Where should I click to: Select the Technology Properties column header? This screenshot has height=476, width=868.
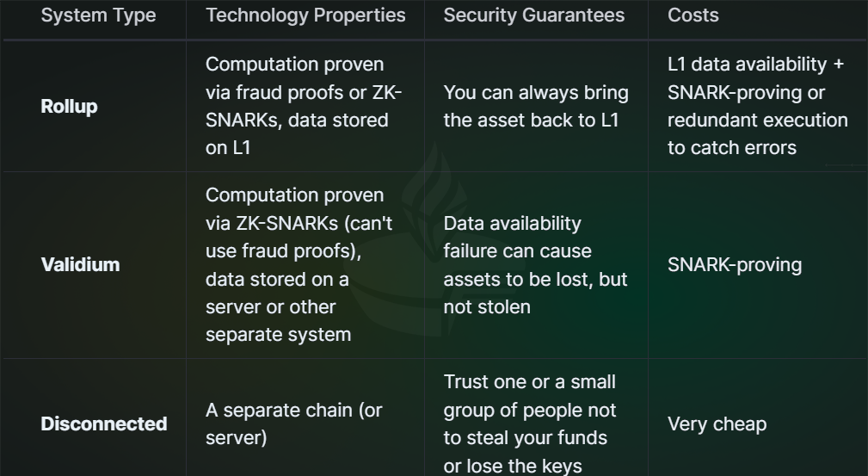point(305,15)
